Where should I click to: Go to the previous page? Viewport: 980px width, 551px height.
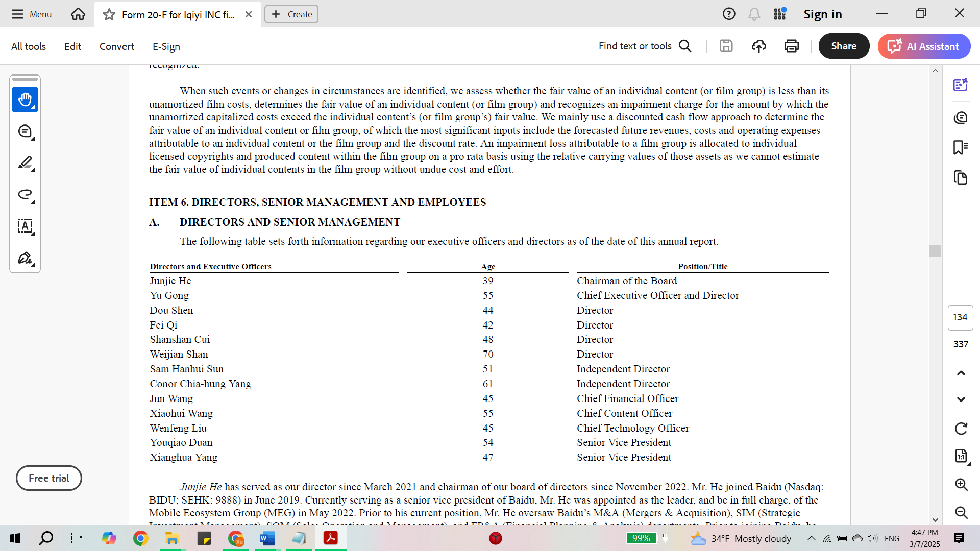click(961, 373)
